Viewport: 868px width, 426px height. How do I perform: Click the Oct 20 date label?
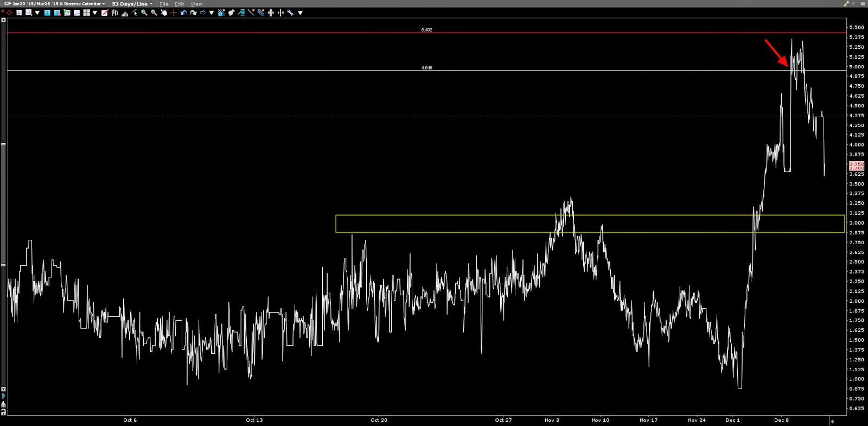(379, 420)
